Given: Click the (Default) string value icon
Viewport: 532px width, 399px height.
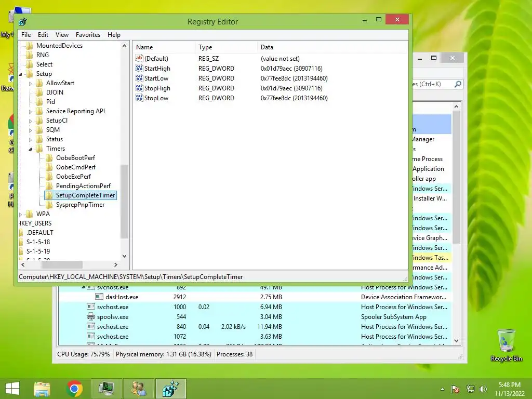Looking at the screenshot, I should tap(139, 58).
